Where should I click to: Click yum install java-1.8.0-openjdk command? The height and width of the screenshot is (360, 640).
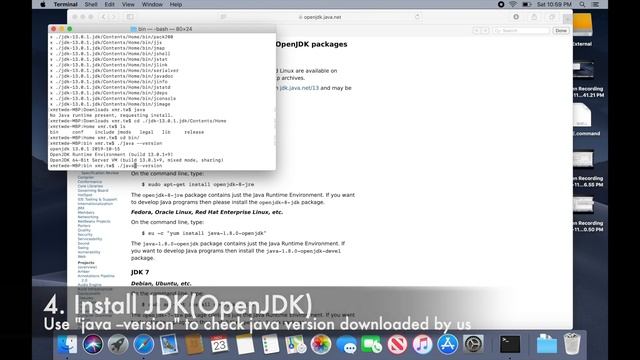pyautogui.click(x=204, y=233)
